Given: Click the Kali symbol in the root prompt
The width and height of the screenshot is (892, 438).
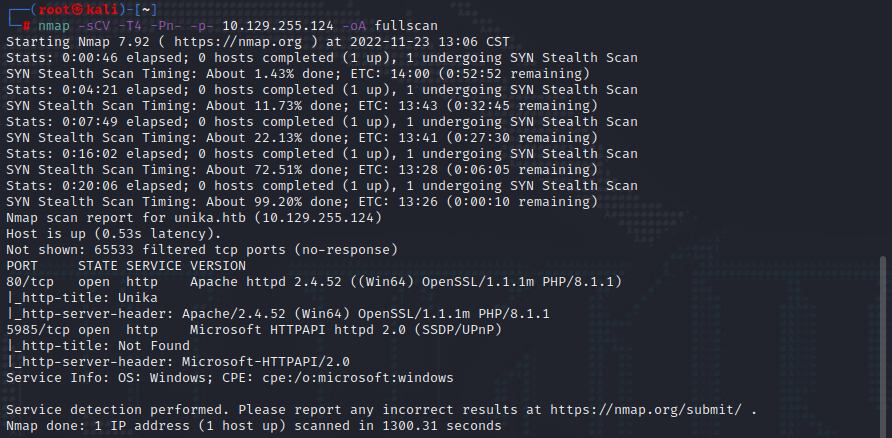Looking at the screenshot, I should click(x=79, y=8).
